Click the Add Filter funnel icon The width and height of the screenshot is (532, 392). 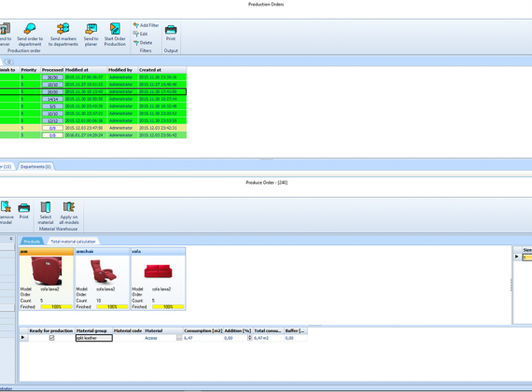[136, 25]
